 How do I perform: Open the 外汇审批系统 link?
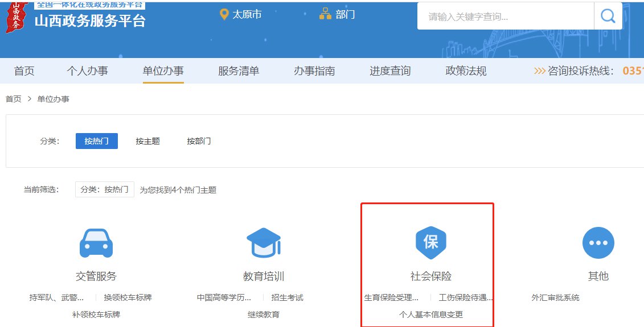click(x=555, y=297)
